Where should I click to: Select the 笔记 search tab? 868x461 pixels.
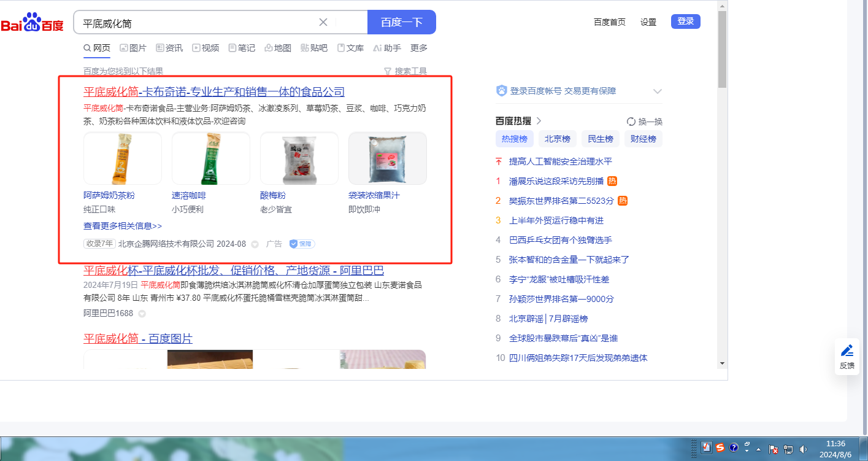pyautogui.click(x=242, y=48)
